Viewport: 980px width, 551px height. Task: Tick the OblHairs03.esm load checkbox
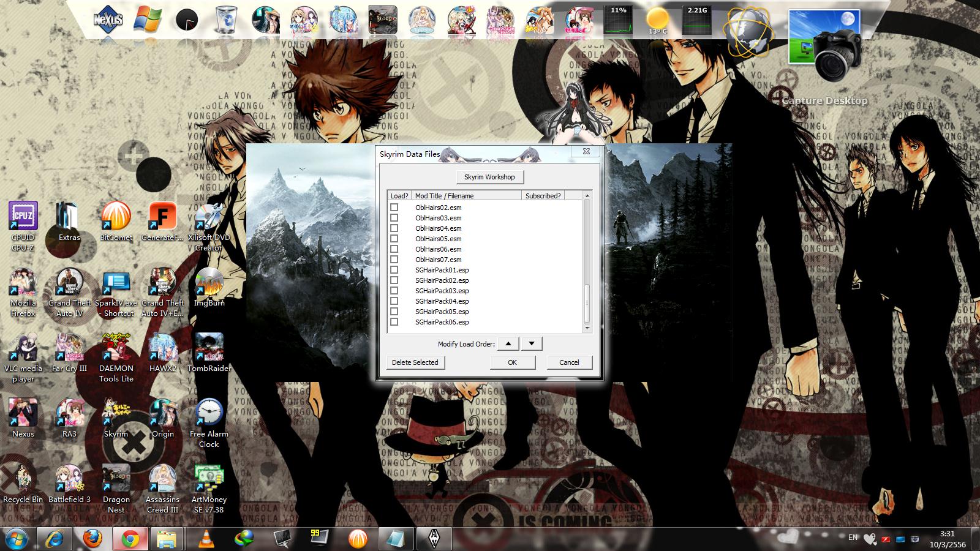coord(394,218)
